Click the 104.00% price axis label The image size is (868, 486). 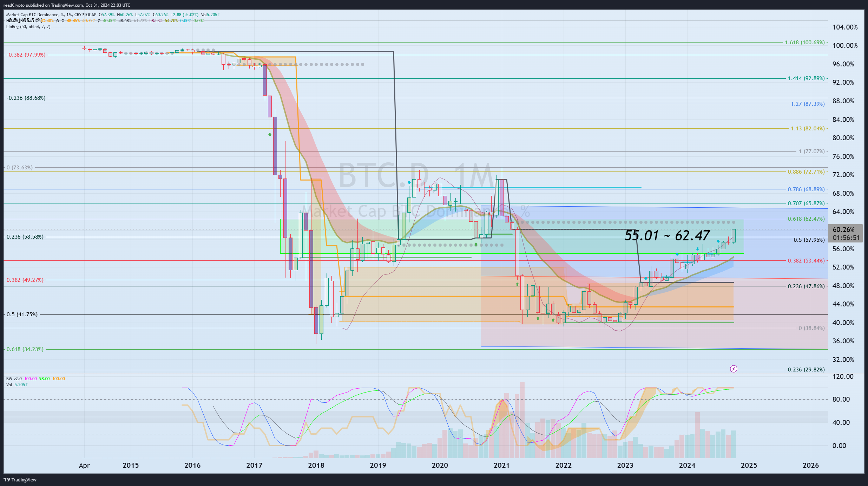(845, 27)
